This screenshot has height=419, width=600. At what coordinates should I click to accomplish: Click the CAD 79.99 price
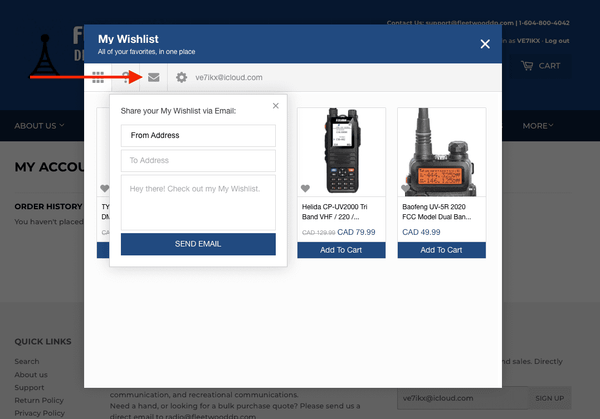click(356, 232)
